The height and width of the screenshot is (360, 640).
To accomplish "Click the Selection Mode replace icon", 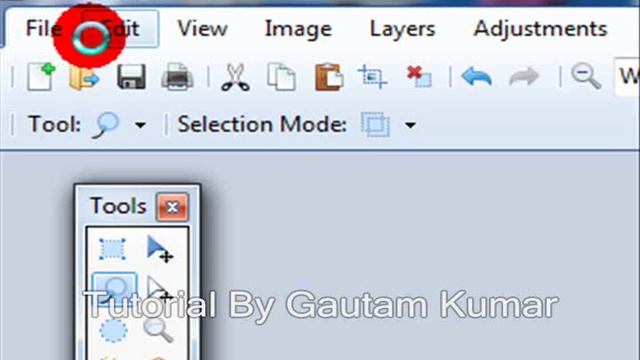I will pyautogui.click(x=376, y=124).
